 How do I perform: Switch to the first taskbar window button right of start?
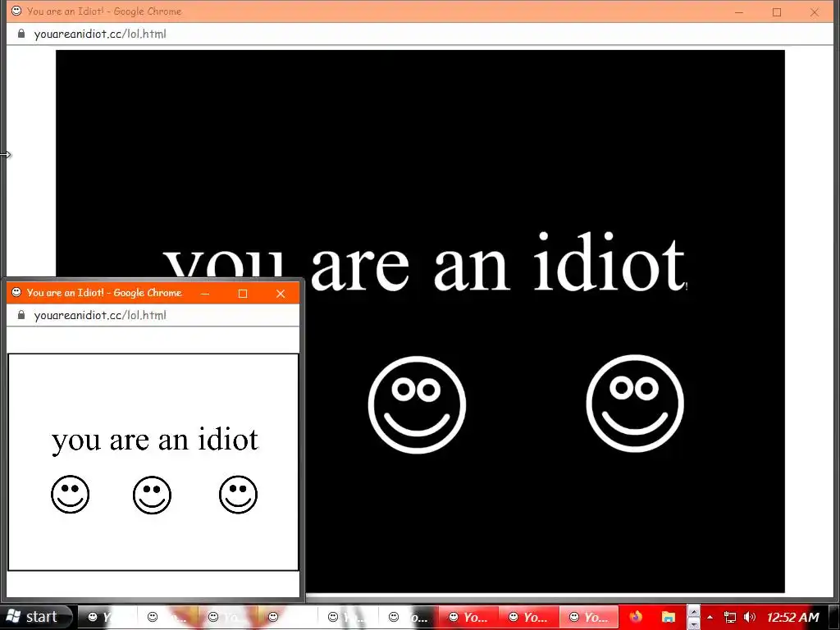107,617
